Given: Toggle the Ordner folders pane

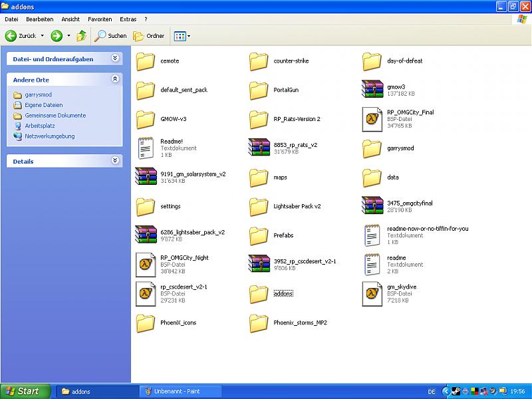Looking at the screenshot, I should tap(149, 36).
